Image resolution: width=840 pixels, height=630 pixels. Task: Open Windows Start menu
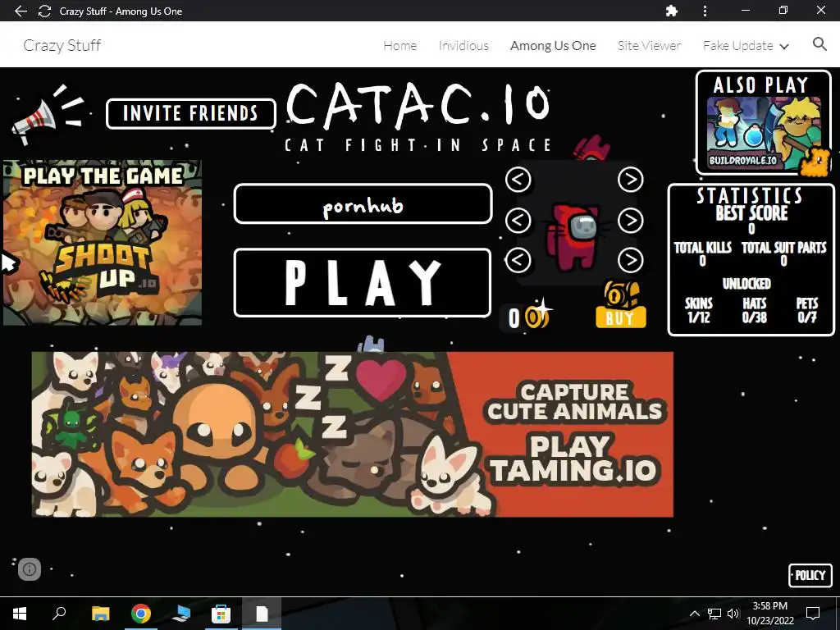tap(20, 614)
